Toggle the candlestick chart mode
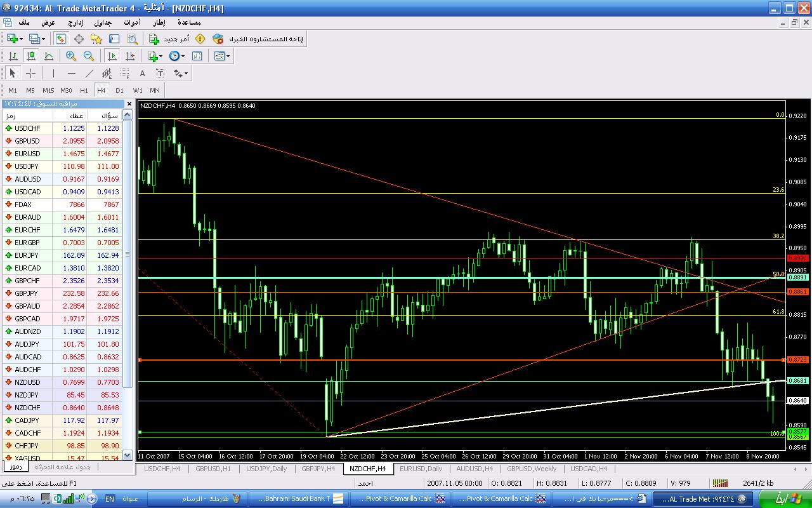 [x=30, y=56]
